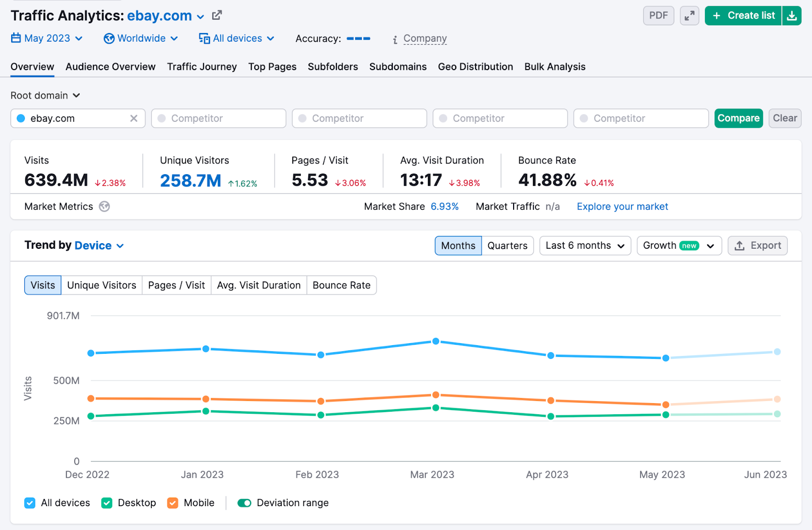Click the PDF button
812x530 pixels.
658,16
